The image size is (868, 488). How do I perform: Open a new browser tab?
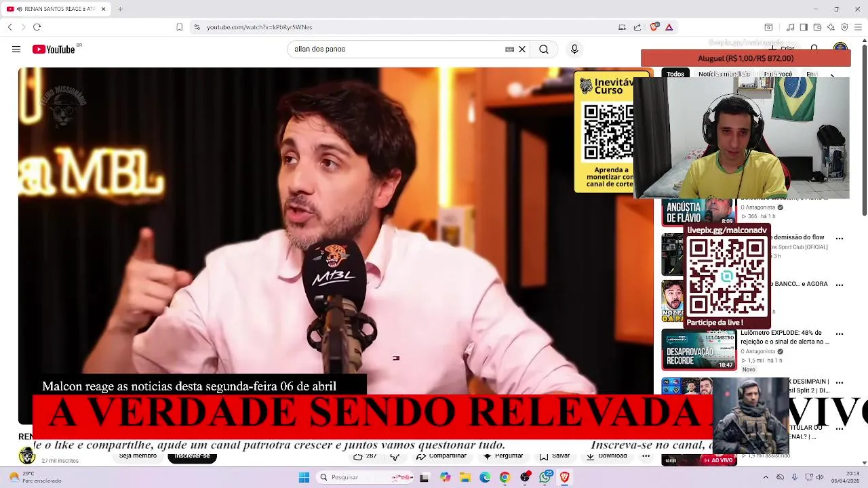120,9
